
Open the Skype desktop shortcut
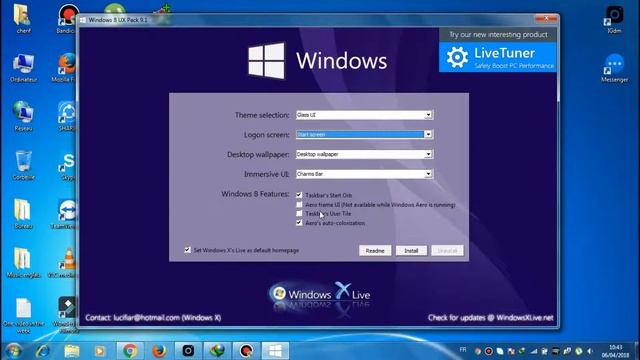coord(67,165)
